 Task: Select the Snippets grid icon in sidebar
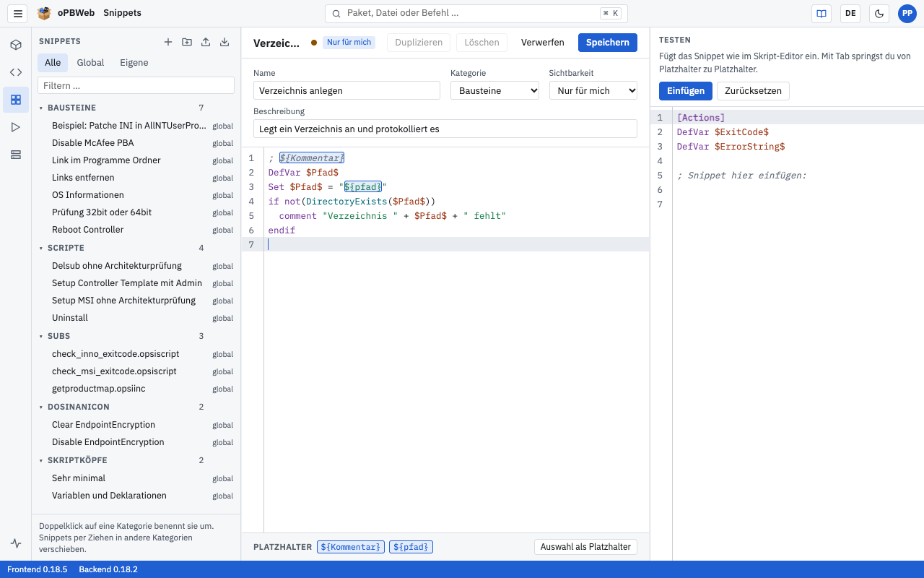click(x=16, y=100)
